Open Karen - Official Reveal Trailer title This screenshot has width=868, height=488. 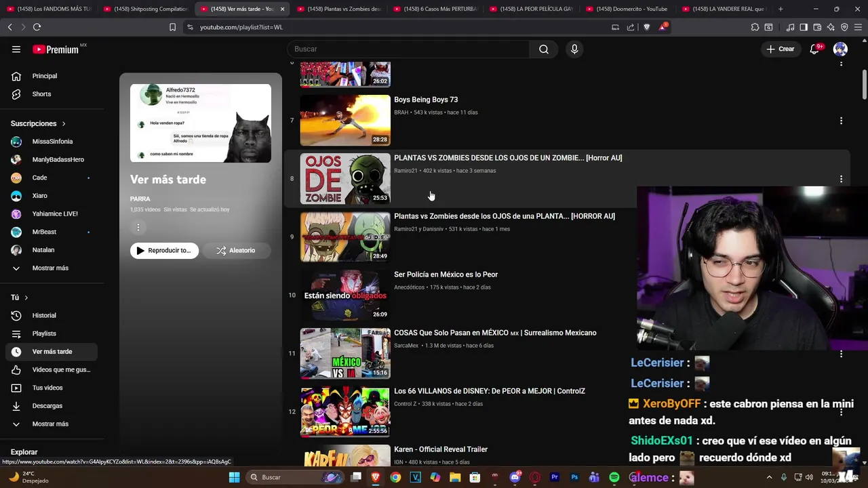pyautogui.click(x=441, y=449)
